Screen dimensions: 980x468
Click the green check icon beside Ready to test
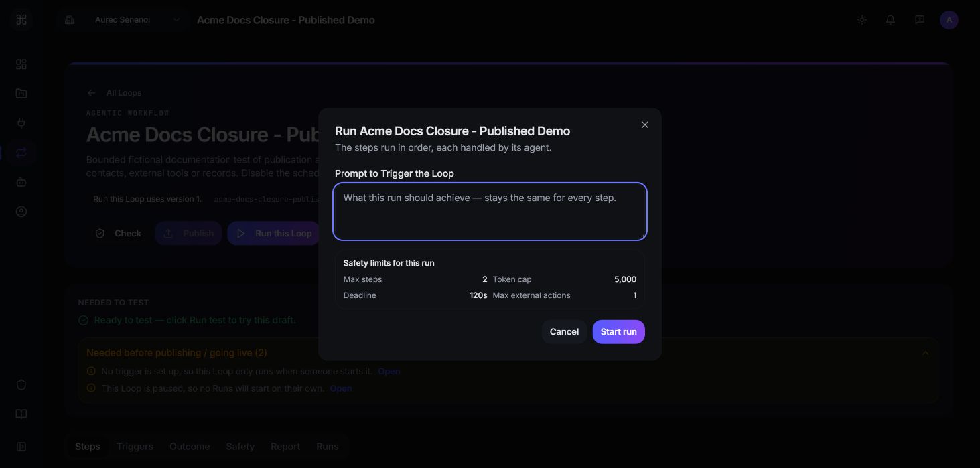pos(83,321)
